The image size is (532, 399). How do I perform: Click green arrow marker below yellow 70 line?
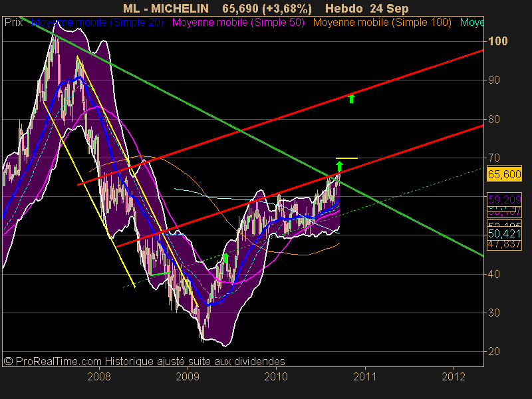[x=339, y=166]
